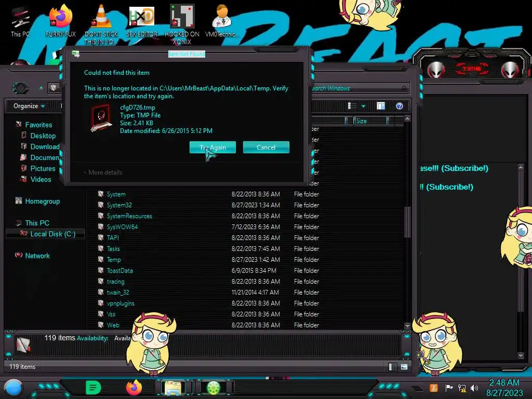The width and height of the screenshot is (532, 399).
Task: Open network tray icon
Action: (462, 388)
